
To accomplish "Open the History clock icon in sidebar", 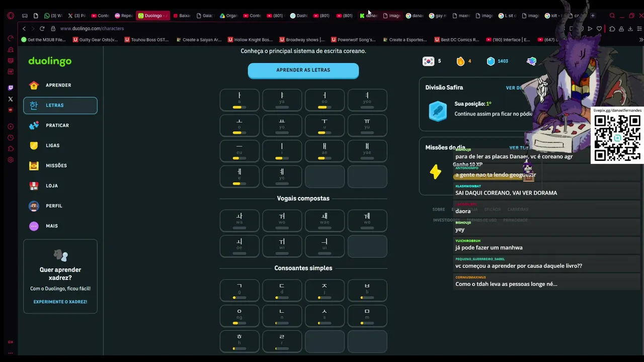I will pyautogui.click(x=11, y=137).
